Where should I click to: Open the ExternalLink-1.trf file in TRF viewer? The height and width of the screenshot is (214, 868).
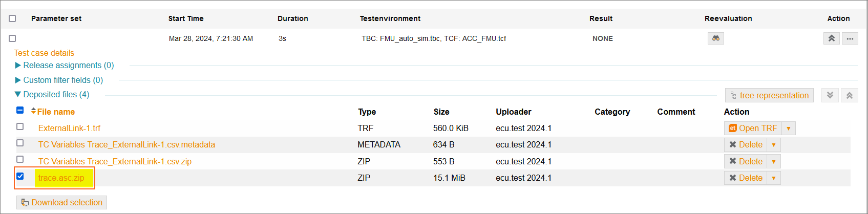click(x=753, y=128)
